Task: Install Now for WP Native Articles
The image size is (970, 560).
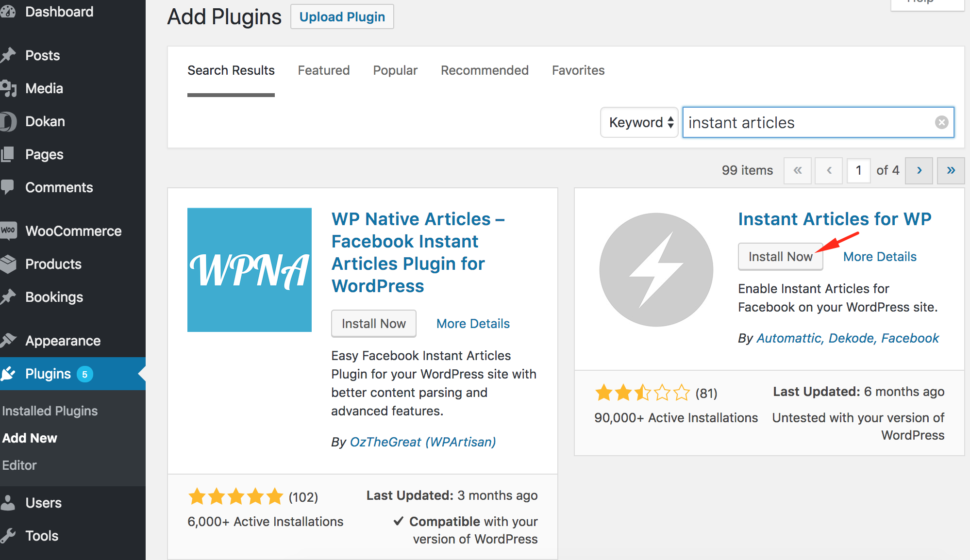Action: (374, 324)
